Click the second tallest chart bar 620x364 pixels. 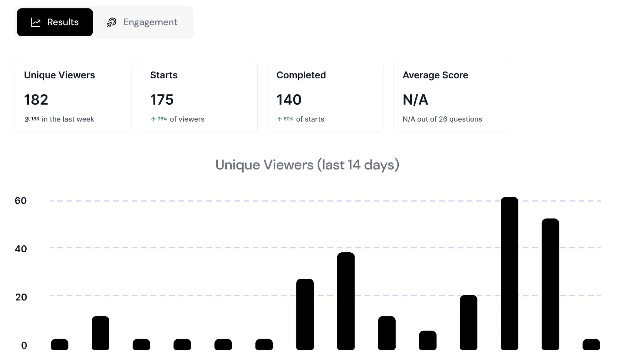(550, 284)
